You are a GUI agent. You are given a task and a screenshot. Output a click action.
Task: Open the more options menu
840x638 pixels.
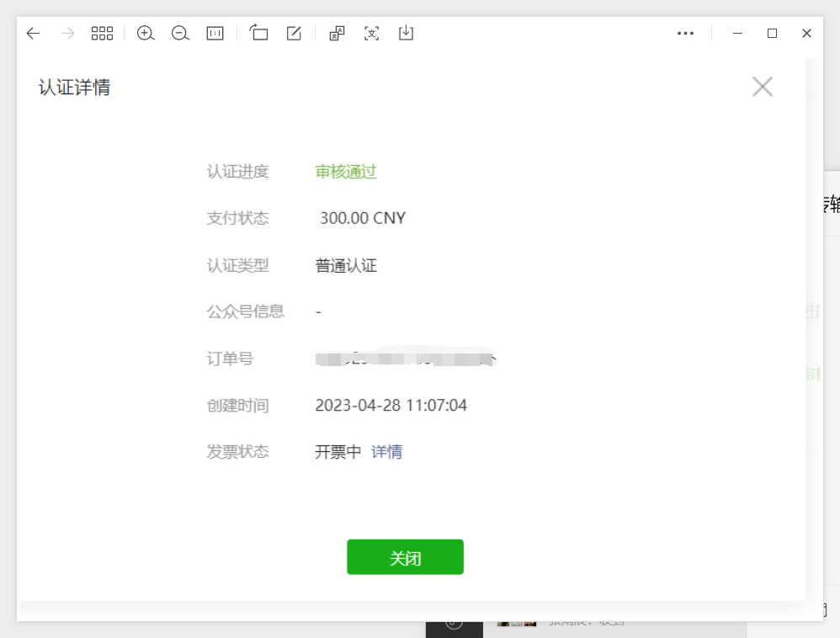point(685,33)
